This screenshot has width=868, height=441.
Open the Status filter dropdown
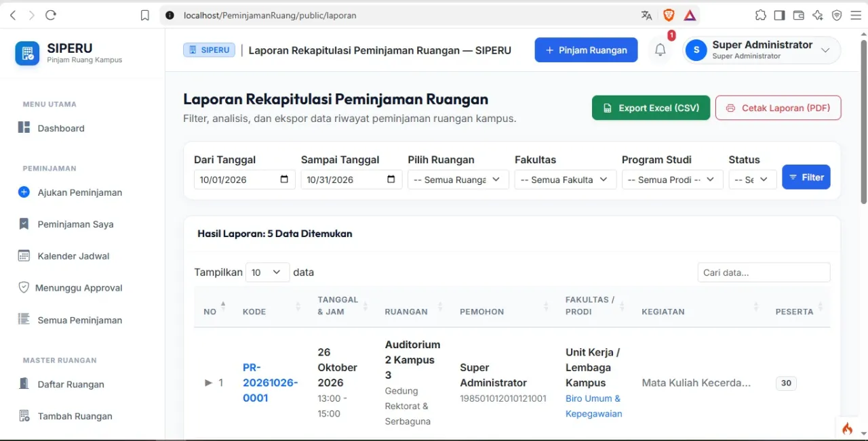pyautogui.click(x=753, y=180)
